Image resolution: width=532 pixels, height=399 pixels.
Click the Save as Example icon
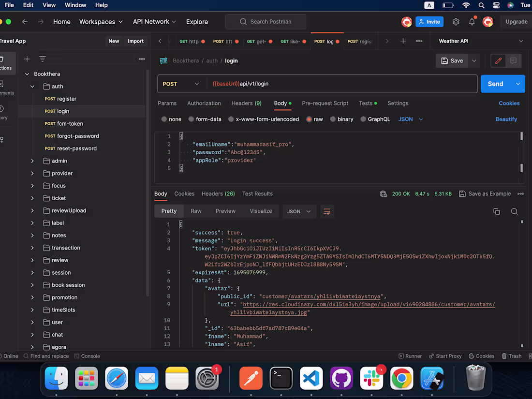tap(485, 193)
